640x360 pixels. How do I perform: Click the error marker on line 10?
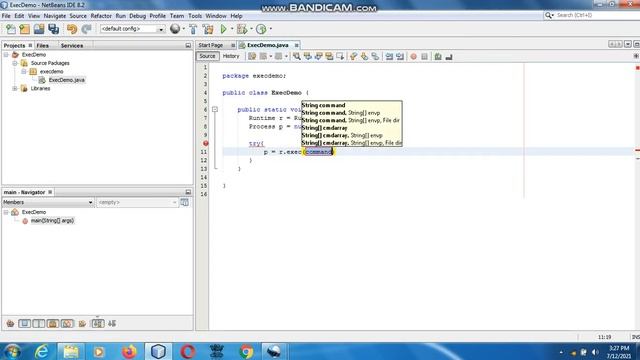tap(206, 143)
